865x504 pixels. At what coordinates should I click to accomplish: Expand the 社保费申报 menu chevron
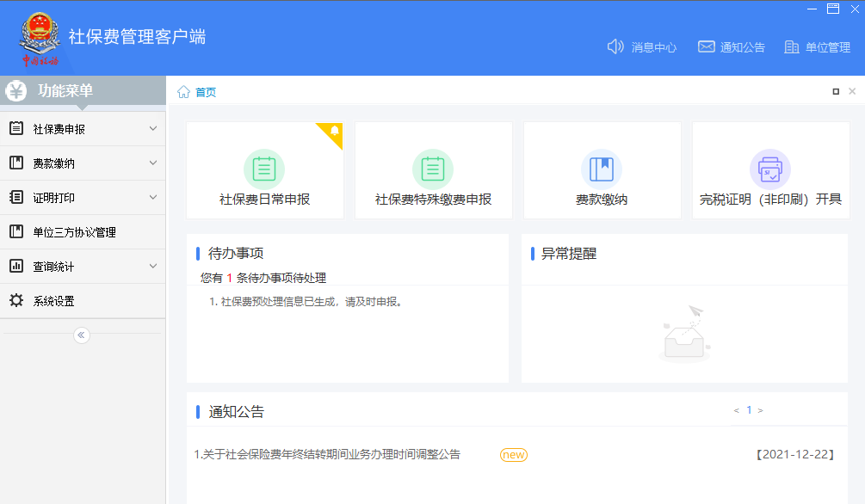coord(153,129)
